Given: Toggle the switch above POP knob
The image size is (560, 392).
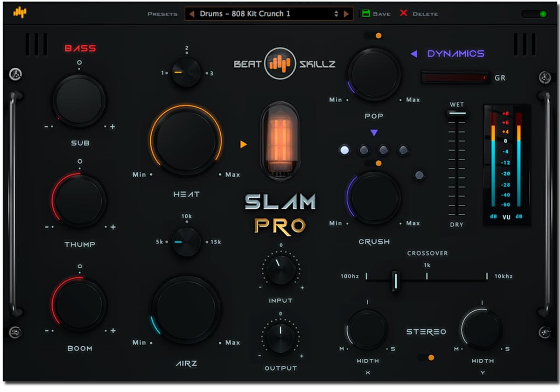Looking at the screenshot, I should point(373,35).
